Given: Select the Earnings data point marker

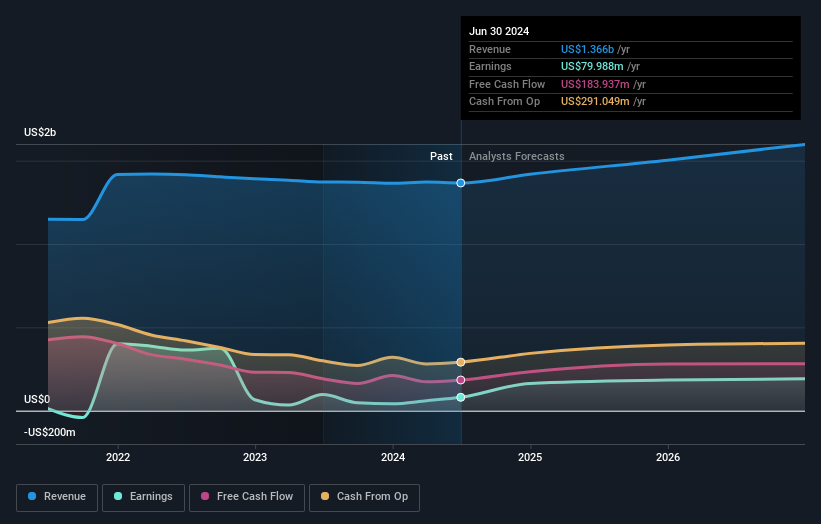Looking at the screenshot, I should pyautogui.click(x=461, y=397).
